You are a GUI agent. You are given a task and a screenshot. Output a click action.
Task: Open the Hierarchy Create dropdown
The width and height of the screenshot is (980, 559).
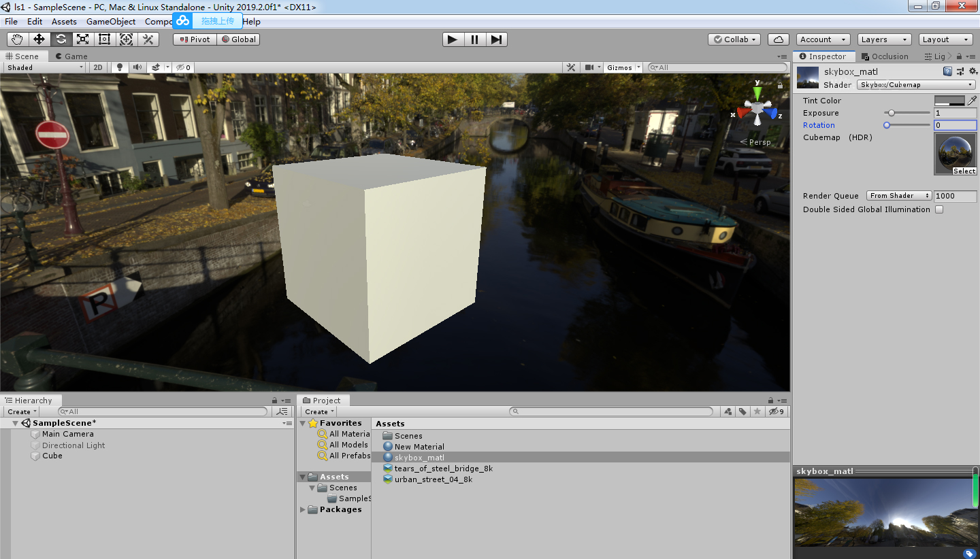pos(22,411)
